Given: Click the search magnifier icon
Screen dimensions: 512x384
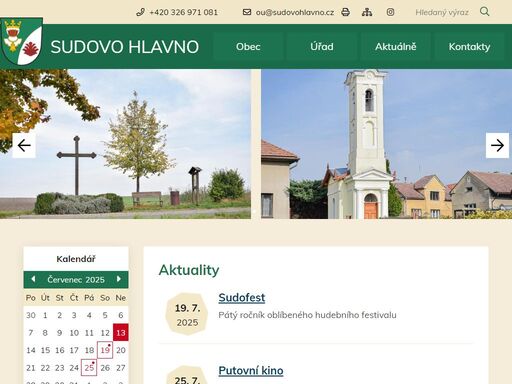Looking at the screenshot, I should 485,12.
